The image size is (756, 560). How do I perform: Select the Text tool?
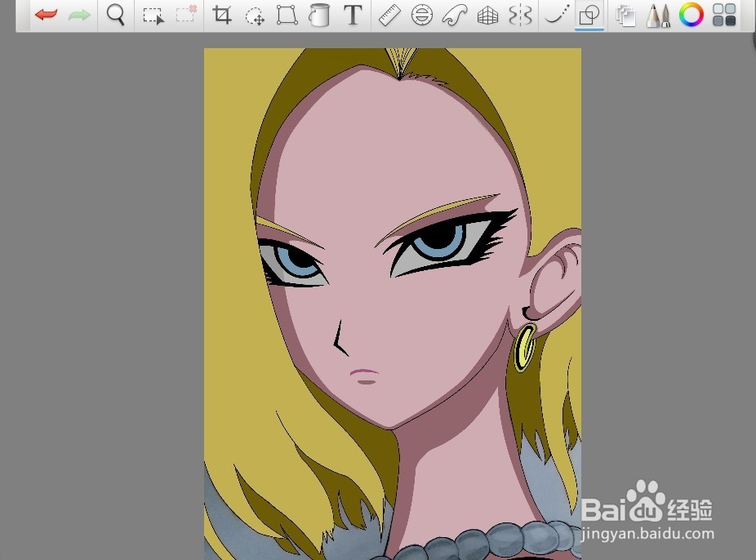353,15
